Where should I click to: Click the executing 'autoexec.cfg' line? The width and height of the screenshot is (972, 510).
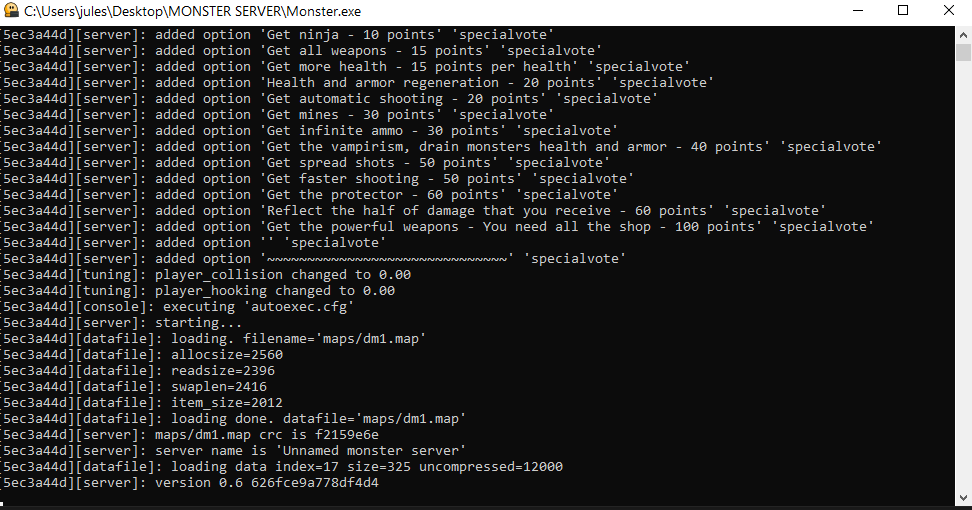tap(179, 307)
